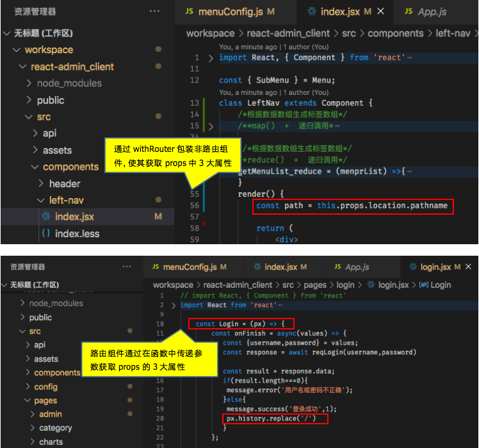The width and height of the screenshot is (479, 448).
Task: Expand config folder in bottom explorer
Action: pyautogui.click(x=28, y=386)
